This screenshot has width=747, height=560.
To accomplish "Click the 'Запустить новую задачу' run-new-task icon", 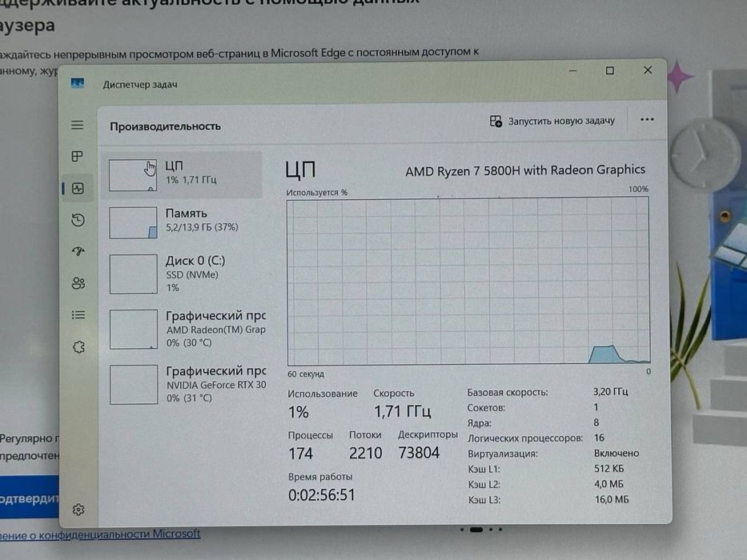I will point(496,122).
